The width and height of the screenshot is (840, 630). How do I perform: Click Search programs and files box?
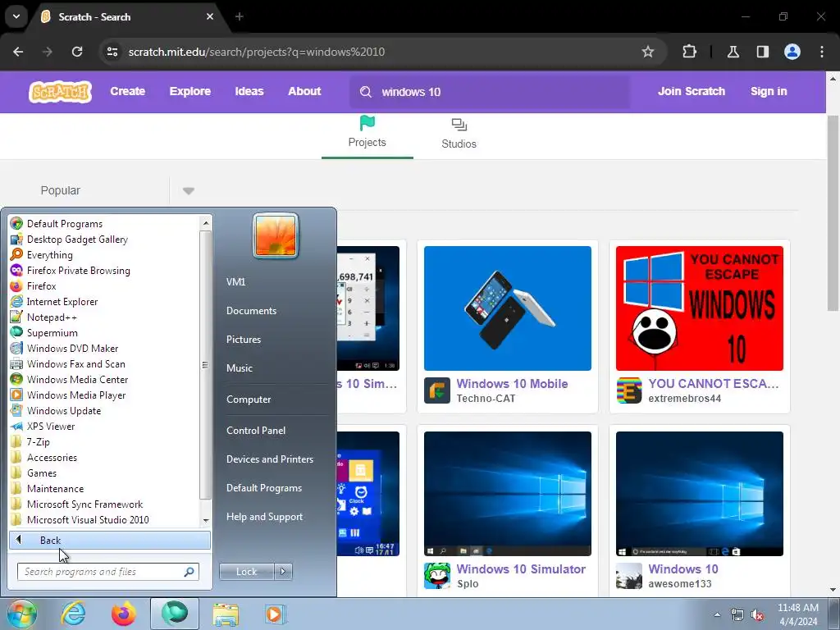pyautogui.click(x=108, y=572)
